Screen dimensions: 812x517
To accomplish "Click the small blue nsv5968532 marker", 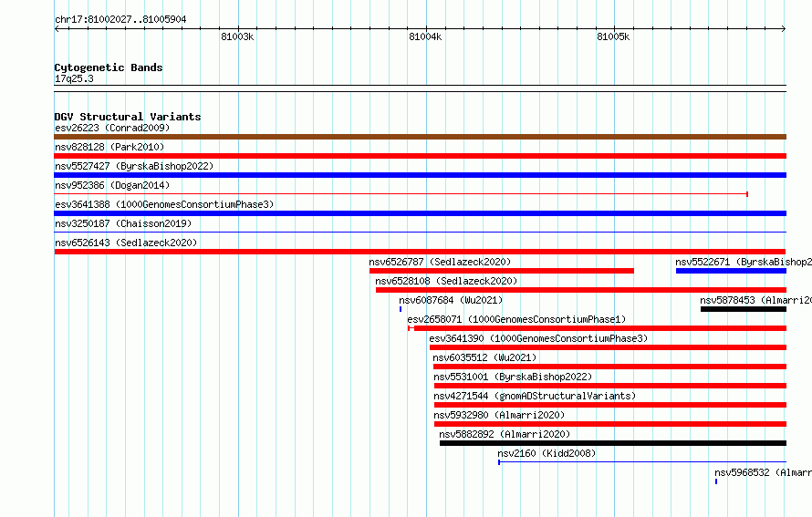I will click(x=716, y=481).
